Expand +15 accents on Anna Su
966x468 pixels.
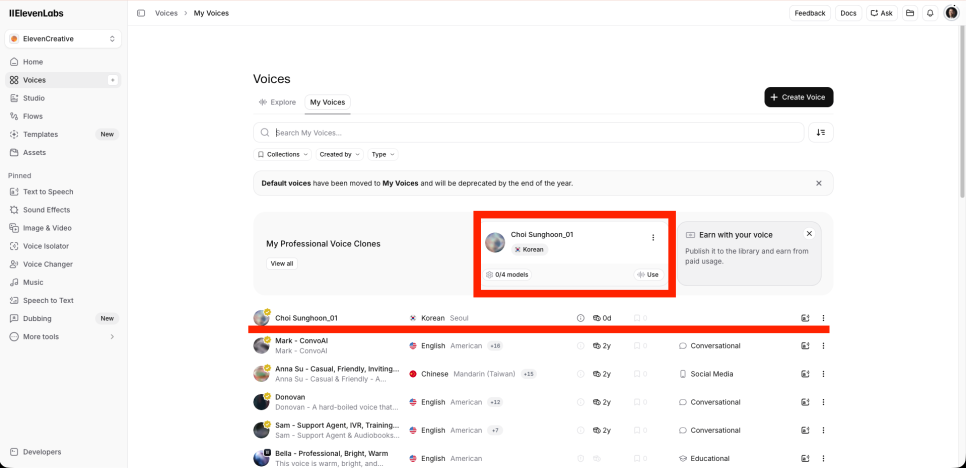click(x=529, y=374)
